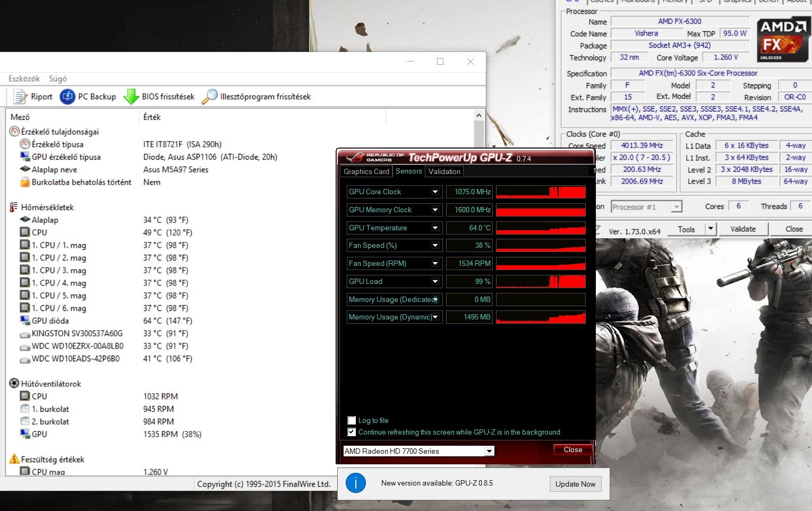Select the GPU fan row icon

25,434
